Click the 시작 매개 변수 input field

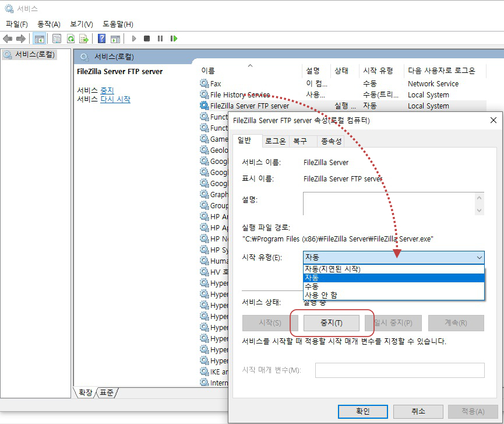point(400,370)
